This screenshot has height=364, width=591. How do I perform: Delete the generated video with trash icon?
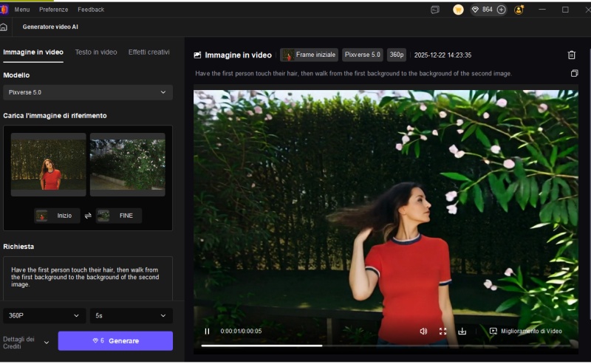(x=571, y=55)
